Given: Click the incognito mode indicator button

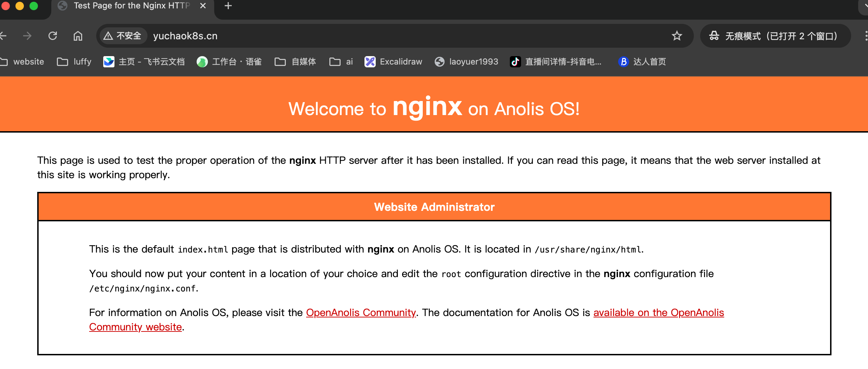Looking at the screenshot, I should [775, 36].
